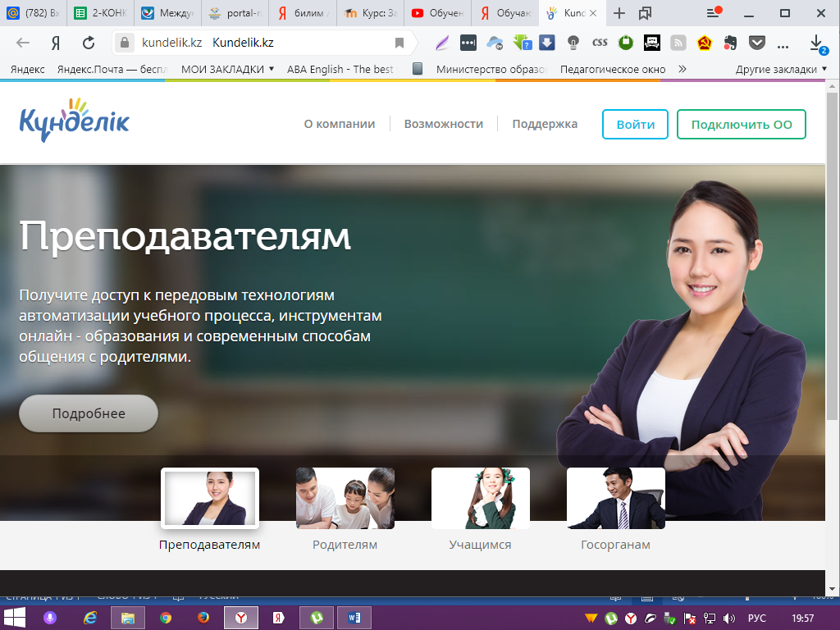Open Word from the taskbar
840x630 pixels.
pos(354,618)
